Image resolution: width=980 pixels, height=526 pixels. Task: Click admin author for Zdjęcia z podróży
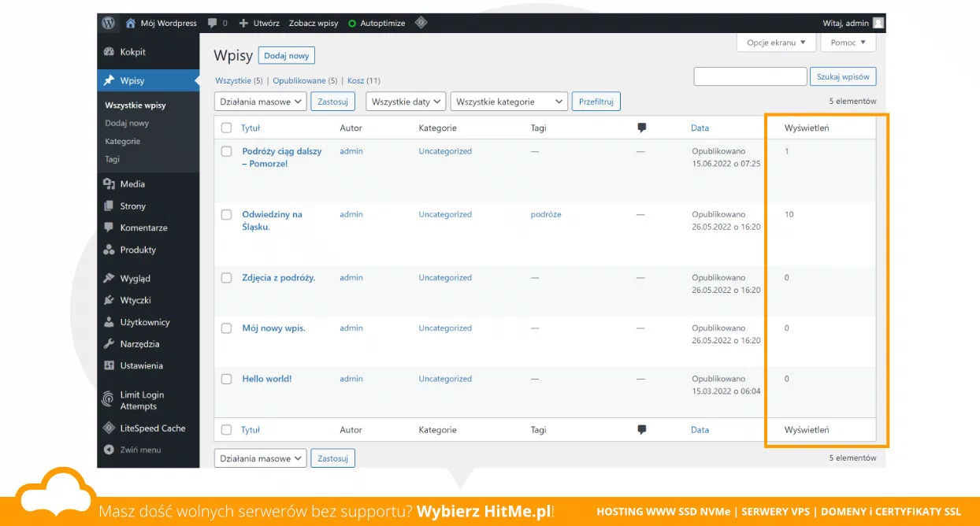351,278
